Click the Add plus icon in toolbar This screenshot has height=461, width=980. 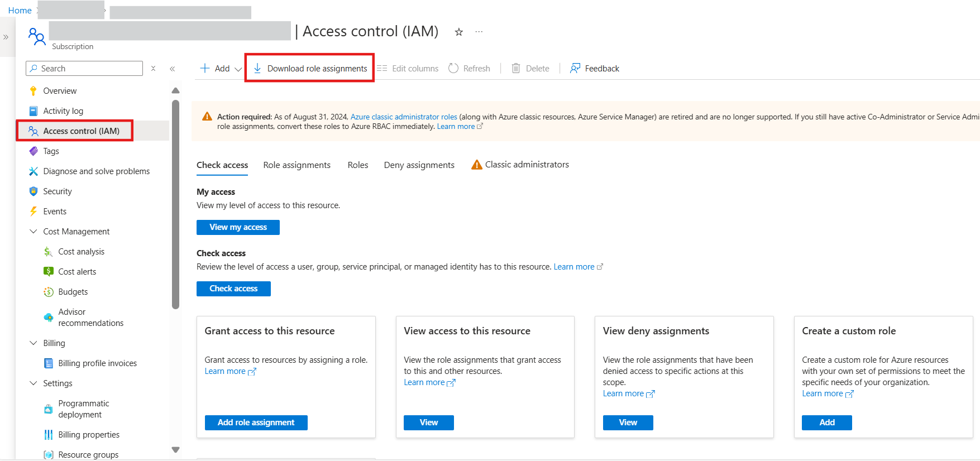[x=205, y=68]
